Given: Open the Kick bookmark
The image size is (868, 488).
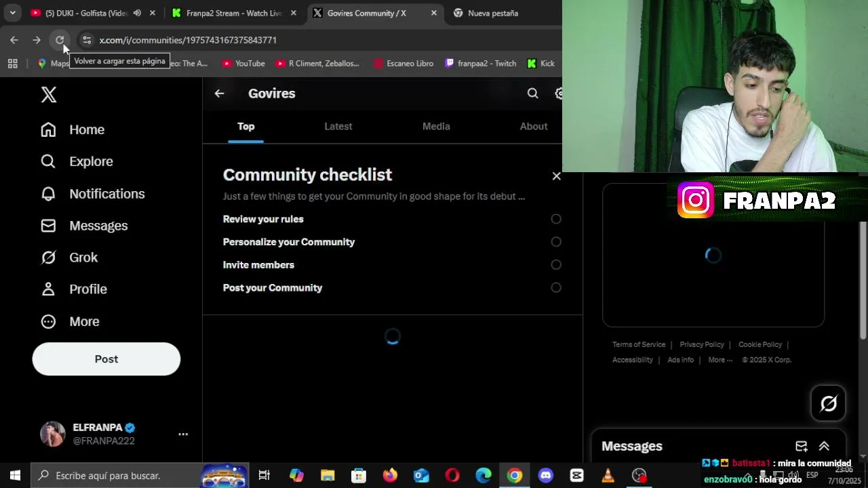Looking at the screenshot, I should (541, 63).
